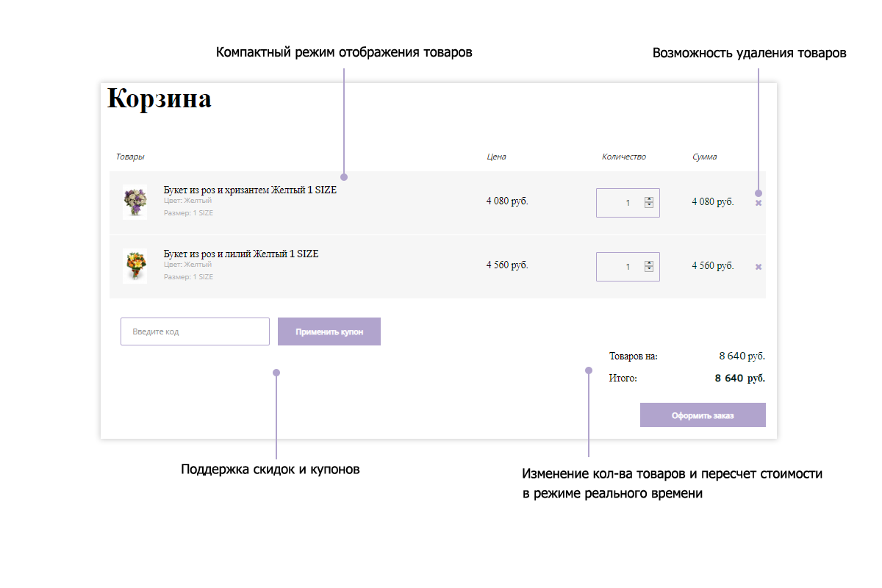Click the 'Применить купон' button
This screenshot has height=588, width=882.
click(x=329, y=331)
